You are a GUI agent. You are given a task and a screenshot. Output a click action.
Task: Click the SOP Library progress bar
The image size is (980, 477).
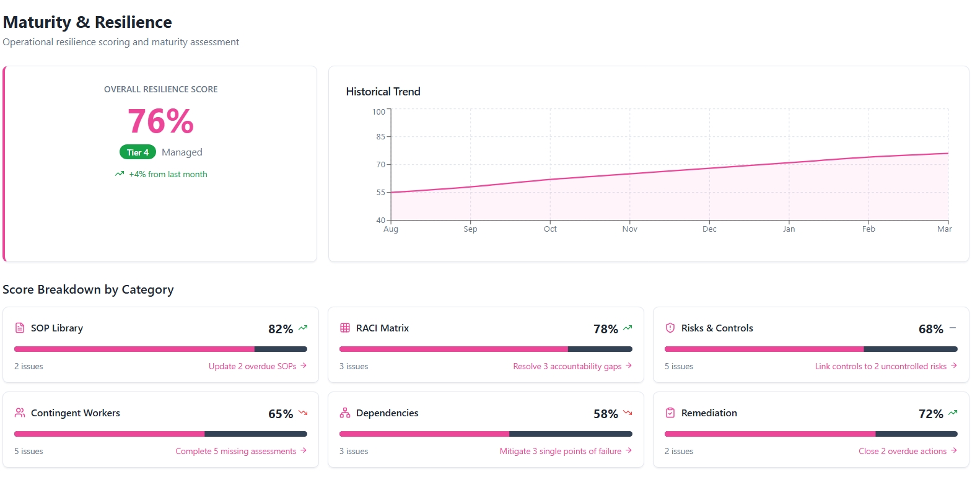(x=160, y=349)
